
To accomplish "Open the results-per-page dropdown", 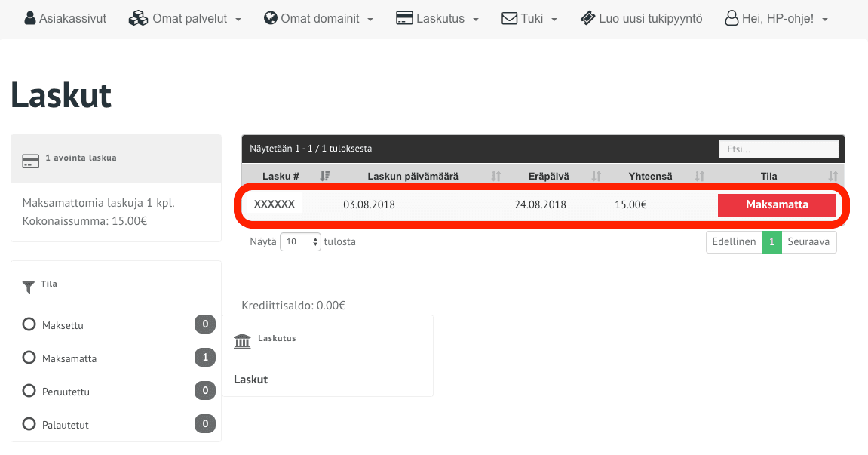I will [x=300, y=242].
